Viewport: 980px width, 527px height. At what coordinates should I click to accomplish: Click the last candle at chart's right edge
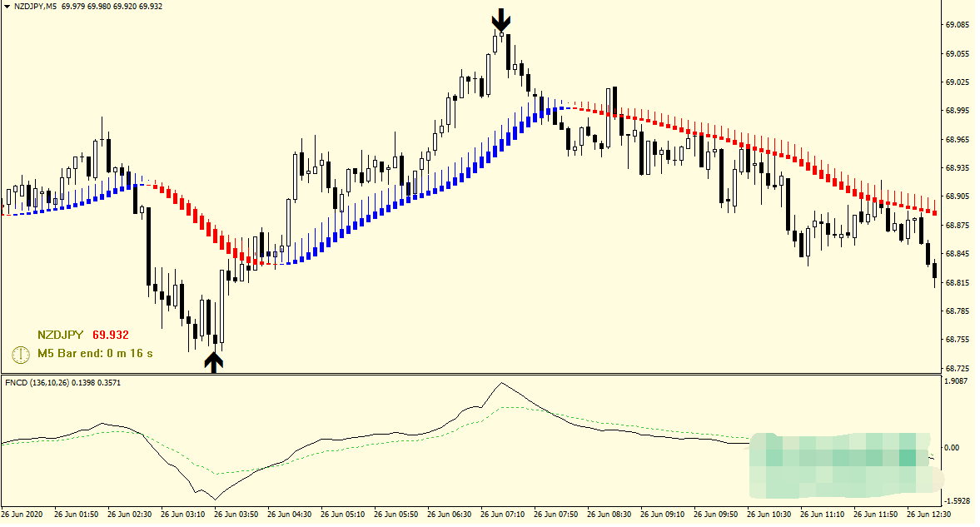tap(935, 270)
